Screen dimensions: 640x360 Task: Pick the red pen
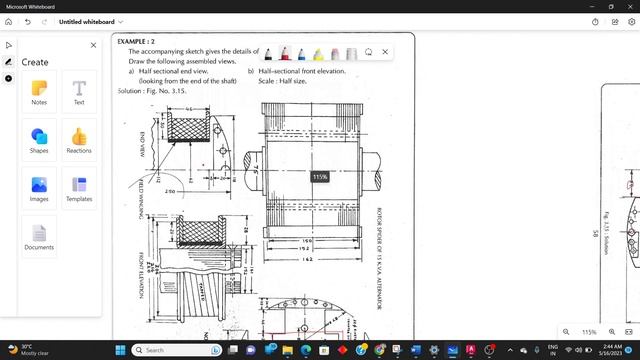coord(285,53)
